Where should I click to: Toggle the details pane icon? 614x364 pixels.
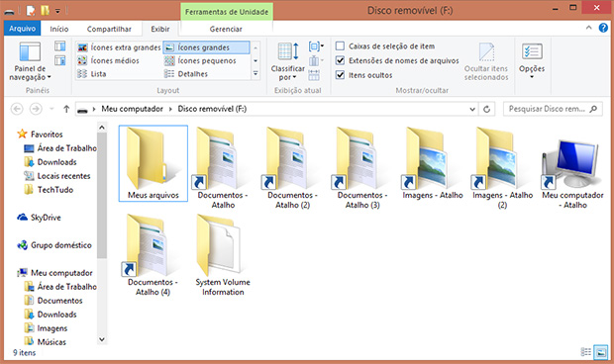point(59,60)
